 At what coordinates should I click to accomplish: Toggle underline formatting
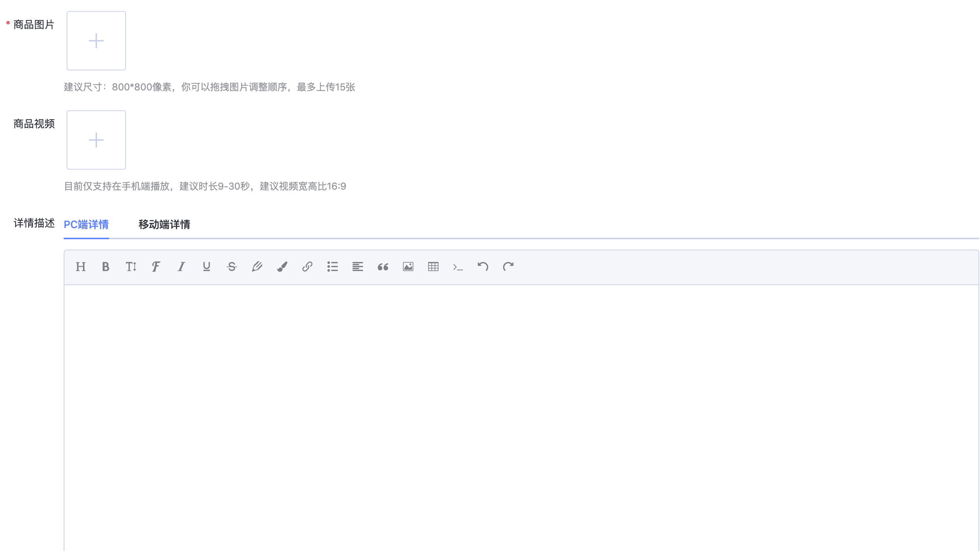[206, 267]
